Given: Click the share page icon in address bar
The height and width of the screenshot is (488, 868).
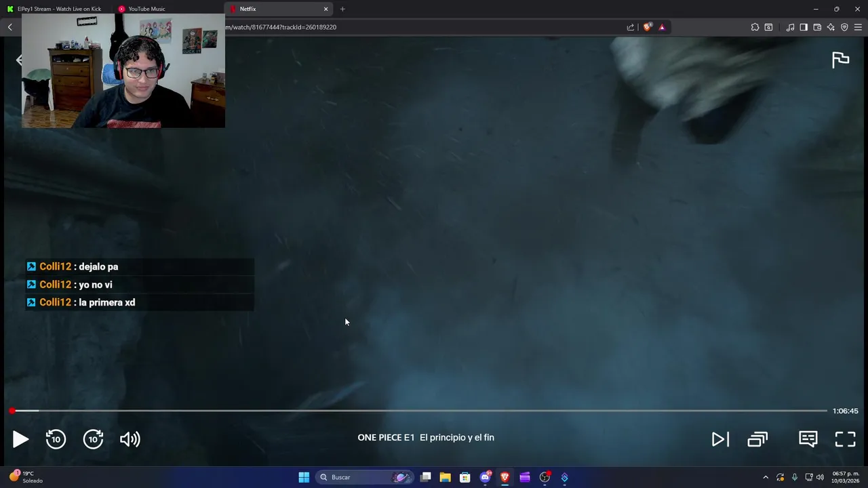Looking at the screenshot, I should [631, 27].
